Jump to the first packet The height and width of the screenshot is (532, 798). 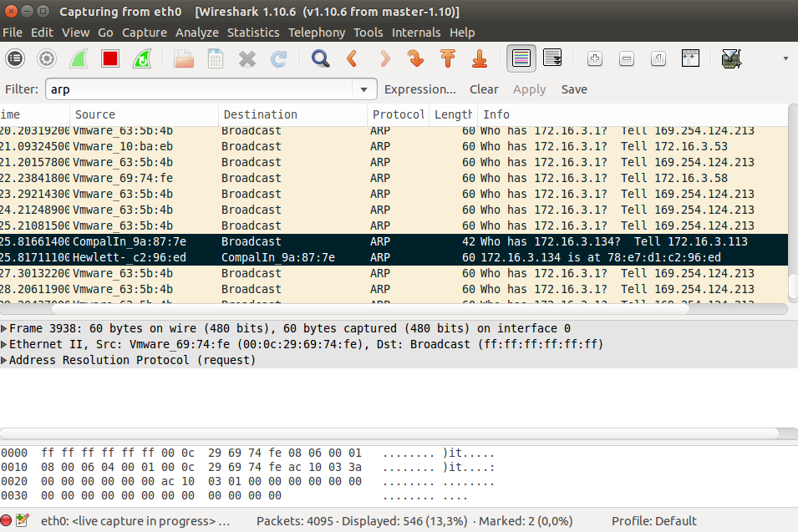[448, 58]
